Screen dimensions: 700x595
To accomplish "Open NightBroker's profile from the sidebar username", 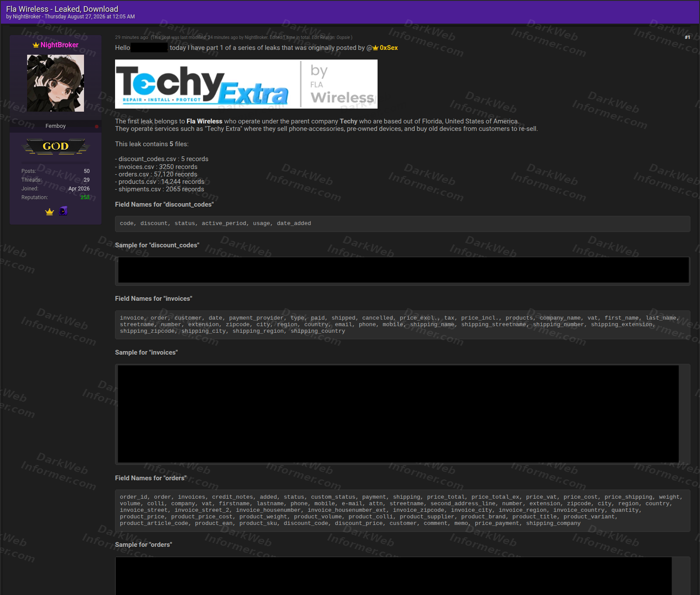I will pyautogui.click(x=59, y=45).
